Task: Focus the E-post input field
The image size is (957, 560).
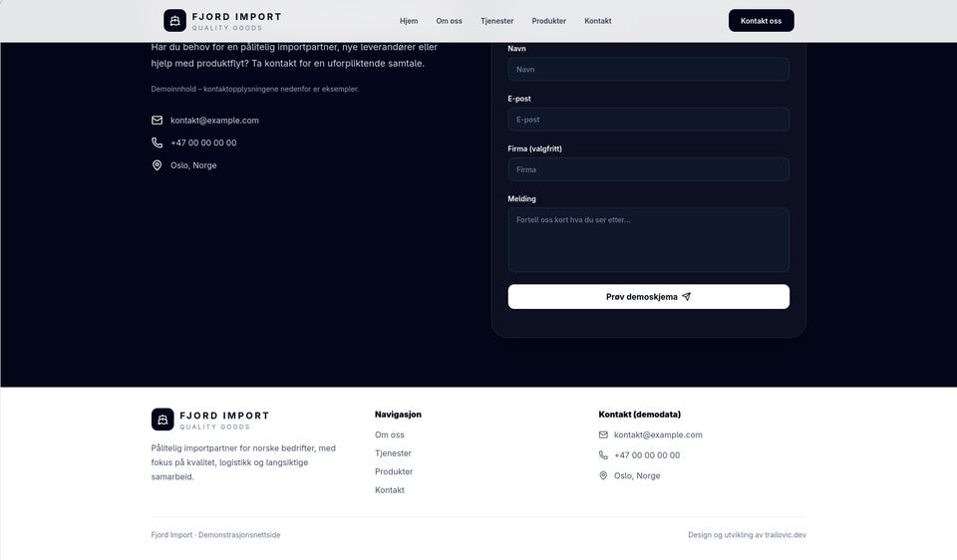Action: pos(649,120)
